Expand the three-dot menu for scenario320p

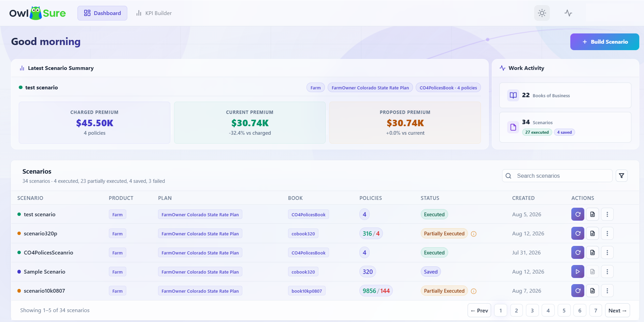click(x=607, y=233)
